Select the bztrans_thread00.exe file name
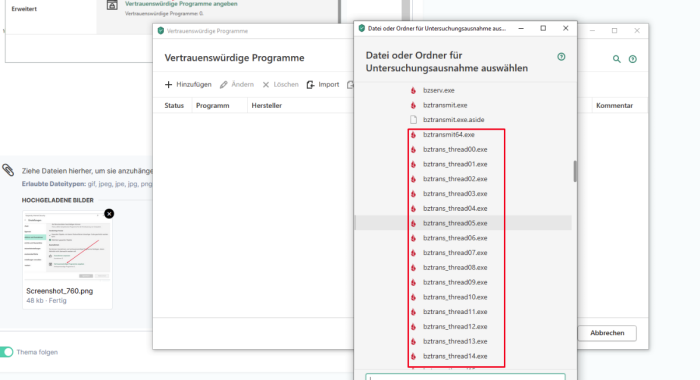The height and width of the screenshot is (380, 700). click(x=455, y=149)
